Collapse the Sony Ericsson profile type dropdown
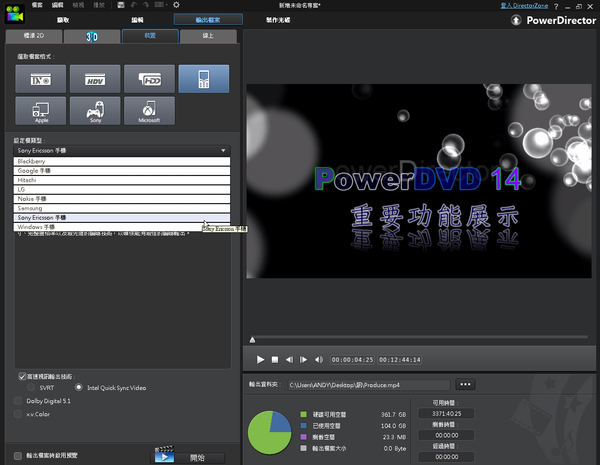Screen dimensions: 600x465 click(224, 150)
